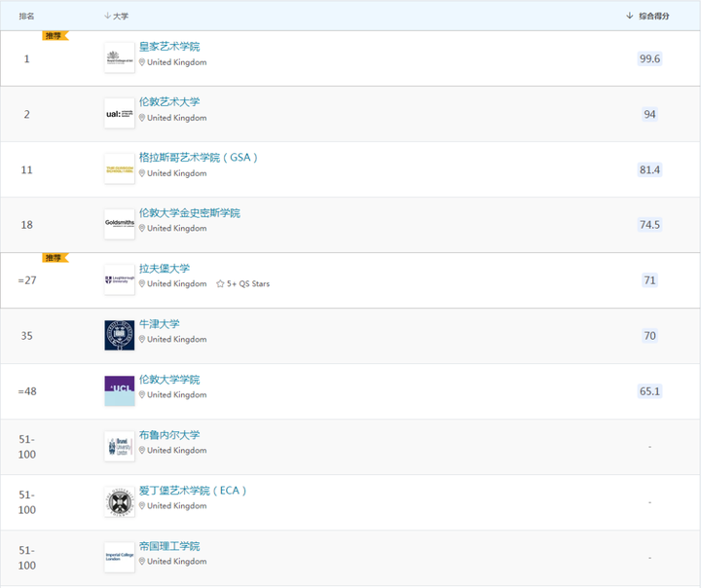
Task: Click the 65.1 score value
Action: pos(649,390)
